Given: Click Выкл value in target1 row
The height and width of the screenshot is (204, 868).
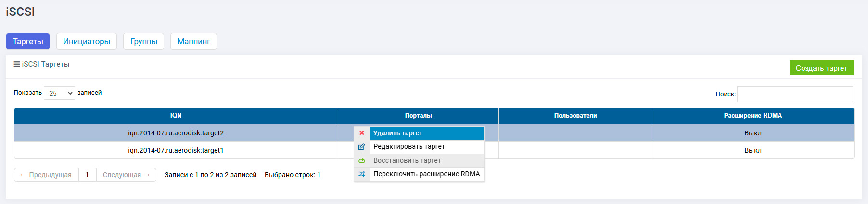Looking at the screenshot, I should coord(753,150).
